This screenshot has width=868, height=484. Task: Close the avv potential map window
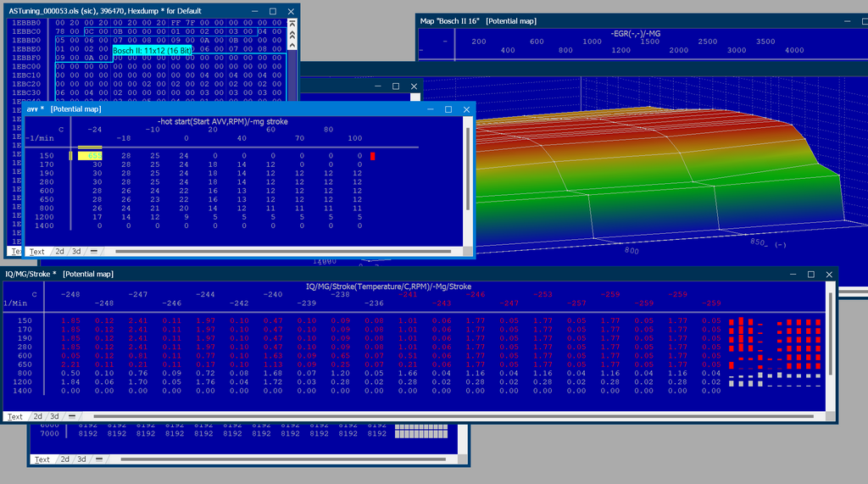(x=467, y=109)
